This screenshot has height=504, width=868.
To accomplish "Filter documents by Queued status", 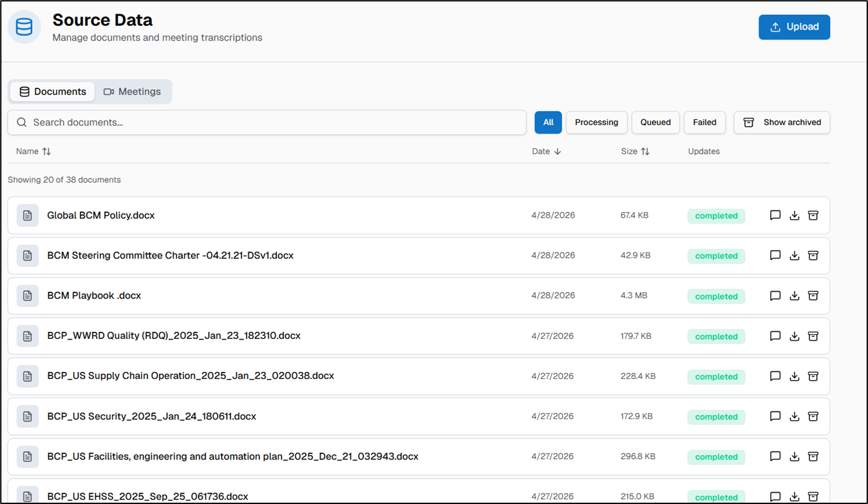I will click(656, 122).
